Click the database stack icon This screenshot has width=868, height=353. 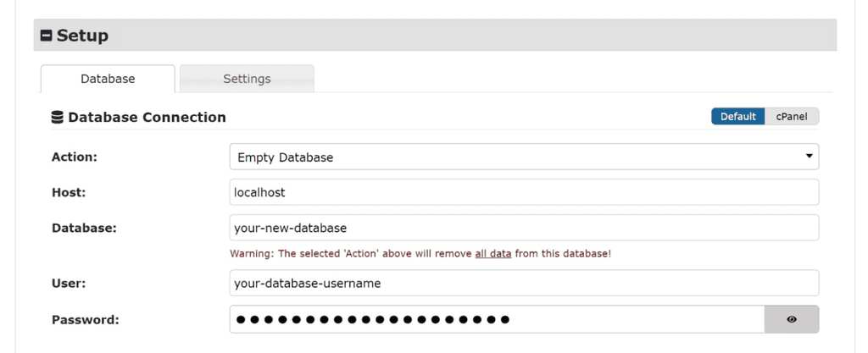point(58,117)
